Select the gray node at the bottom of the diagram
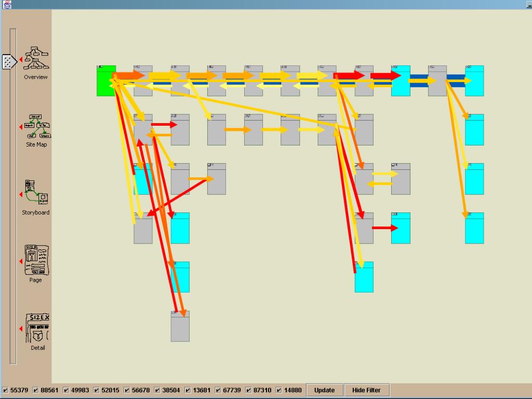Screen dimensions: 532x399 [x=180, y=326]
